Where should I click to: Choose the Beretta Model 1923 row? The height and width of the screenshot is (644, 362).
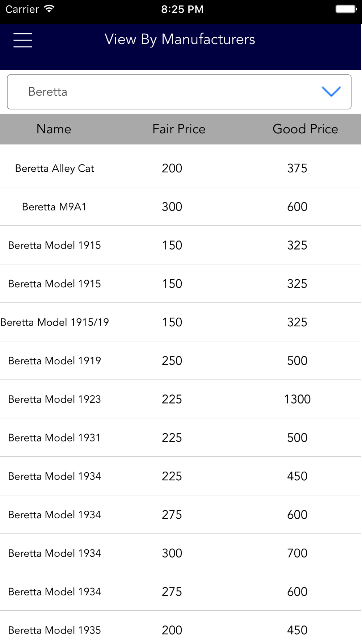55,399
